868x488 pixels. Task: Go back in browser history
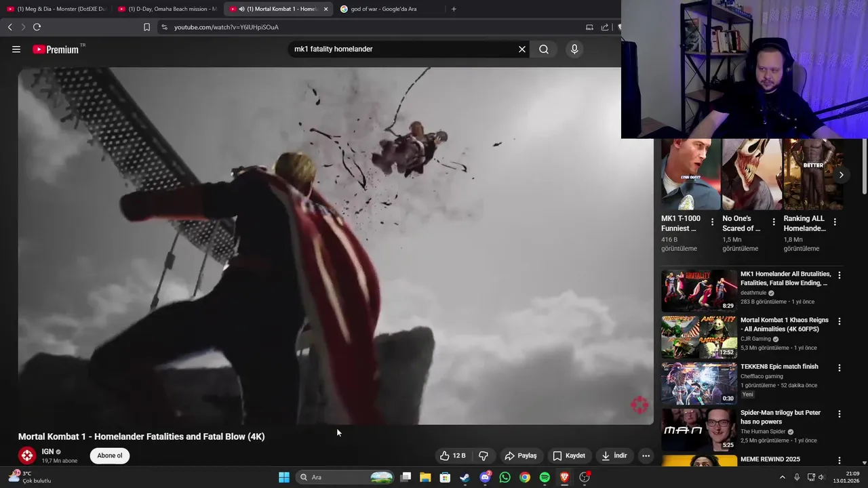[9, 27]
